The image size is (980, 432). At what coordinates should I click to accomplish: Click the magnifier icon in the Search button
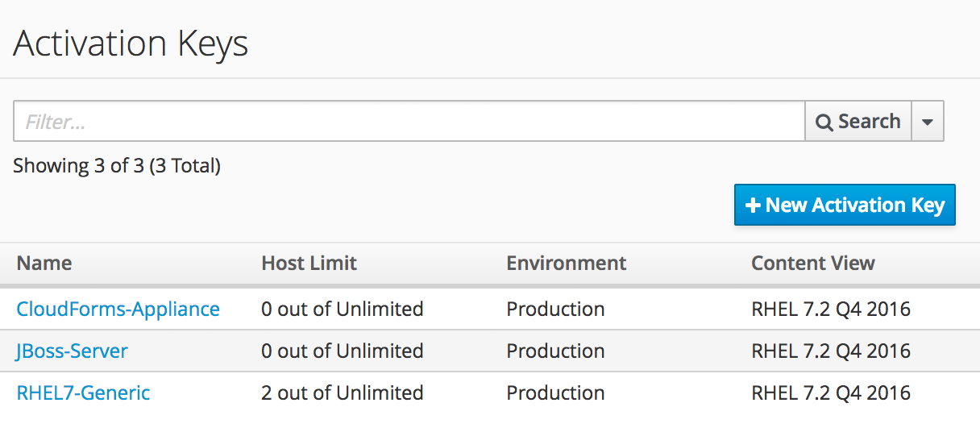[824, 123]
